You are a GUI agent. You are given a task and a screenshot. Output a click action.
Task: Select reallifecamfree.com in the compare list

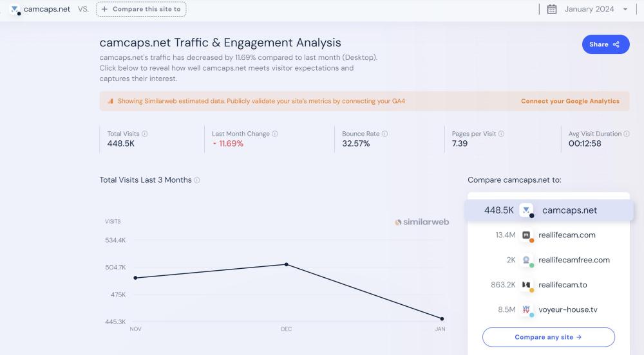[573, 260]
